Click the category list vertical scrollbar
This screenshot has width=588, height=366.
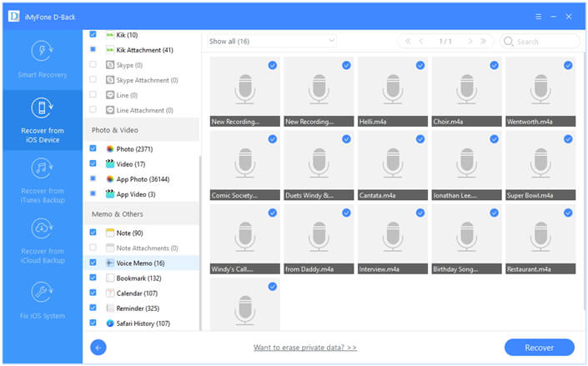click(x=200, y=243)
